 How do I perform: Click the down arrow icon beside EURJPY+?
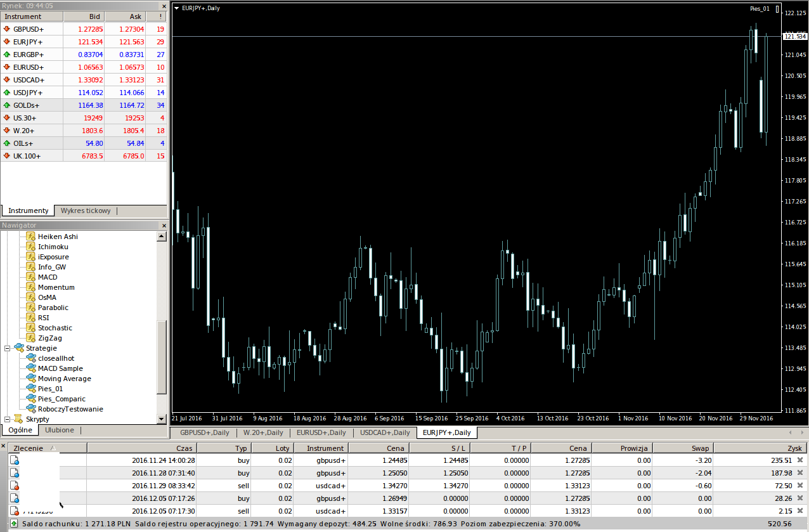pyautogui.click(x=7, y=42)
